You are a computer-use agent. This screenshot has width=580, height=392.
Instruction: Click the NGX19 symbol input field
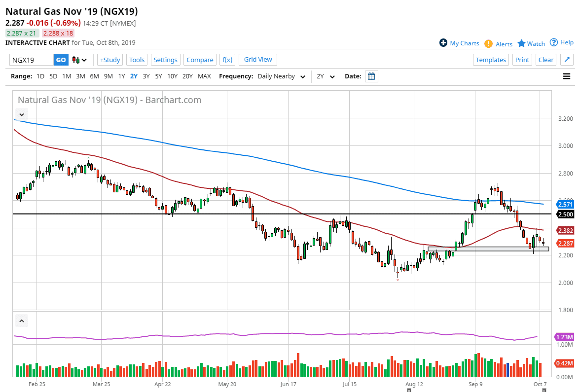pos(32,60)
